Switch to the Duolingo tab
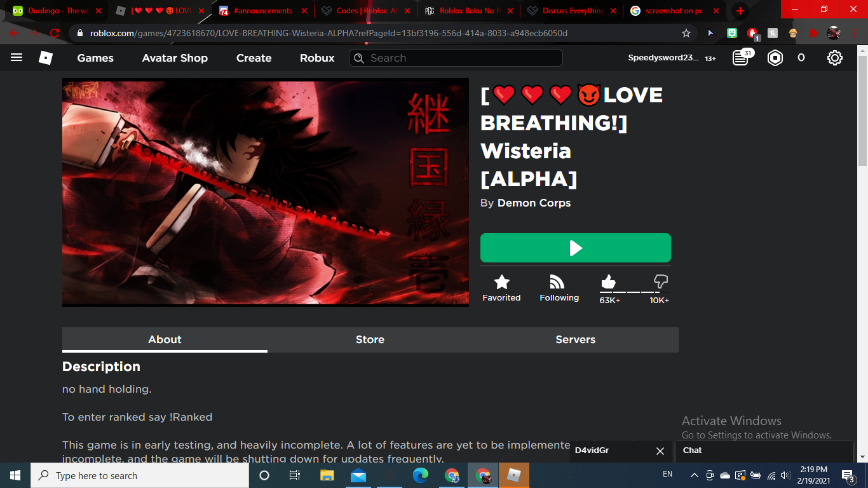 (x=57, y=11)
